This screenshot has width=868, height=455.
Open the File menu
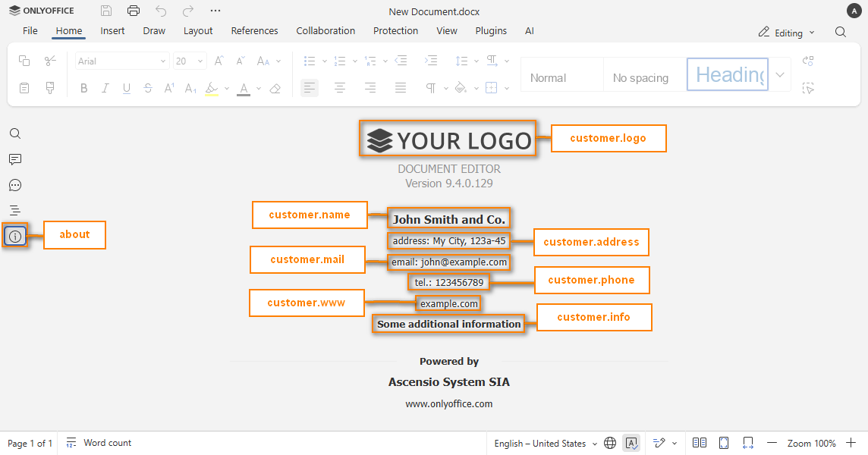pyautogui.click(x=30, y=31)
